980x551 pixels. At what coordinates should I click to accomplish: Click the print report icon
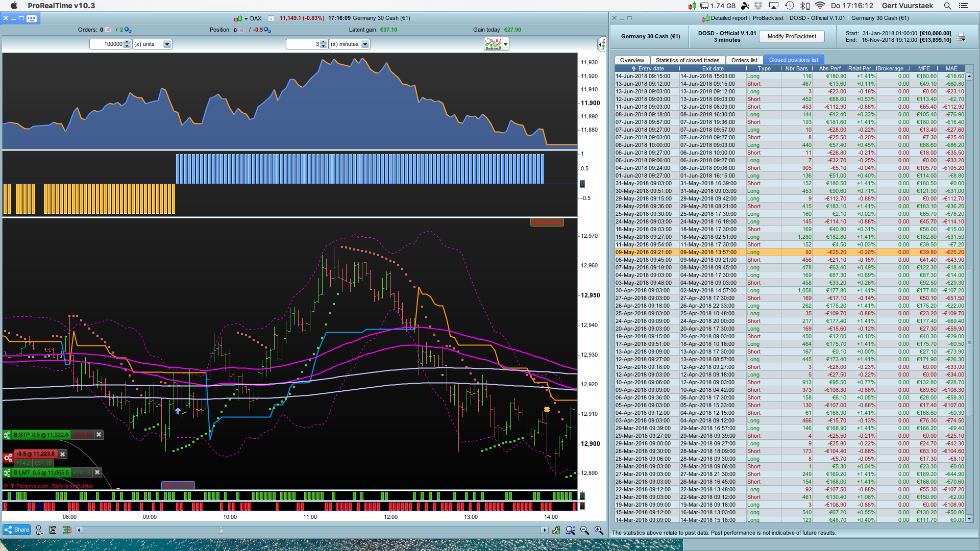click(961, 37)
